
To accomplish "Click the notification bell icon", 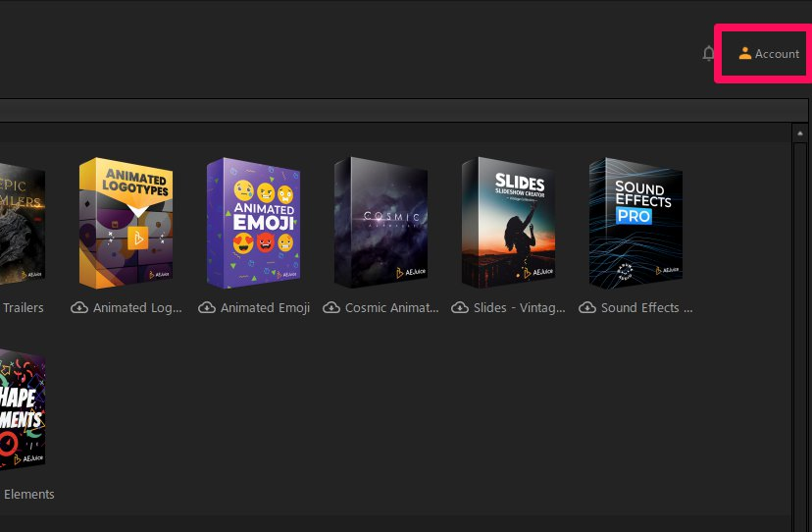I will (x=708, y=53).
